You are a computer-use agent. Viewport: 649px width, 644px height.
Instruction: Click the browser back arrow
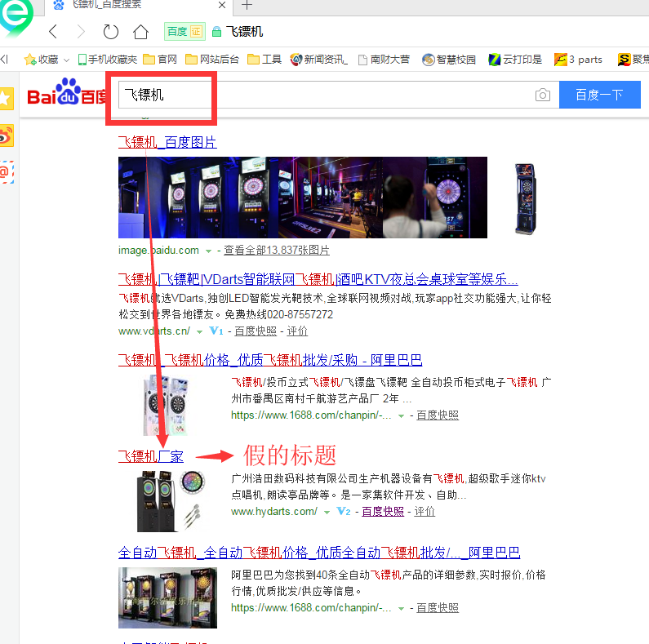(x=53, y=32)
